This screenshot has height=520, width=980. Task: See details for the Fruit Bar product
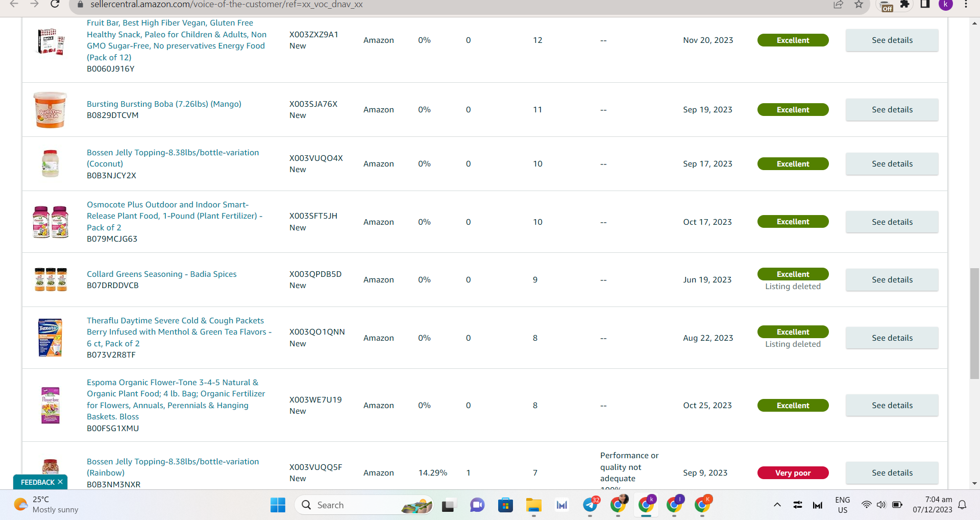point(892,40)
